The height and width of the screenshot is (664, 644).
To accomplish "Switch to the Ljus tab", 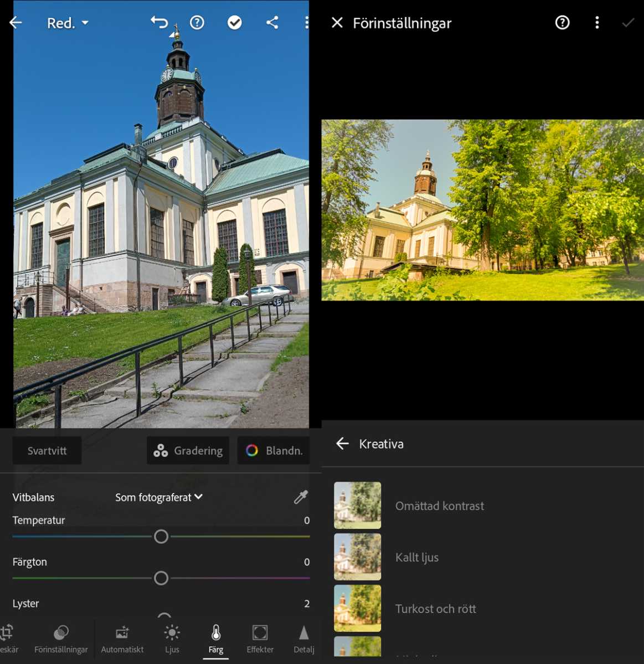I will tap(172, 639).
